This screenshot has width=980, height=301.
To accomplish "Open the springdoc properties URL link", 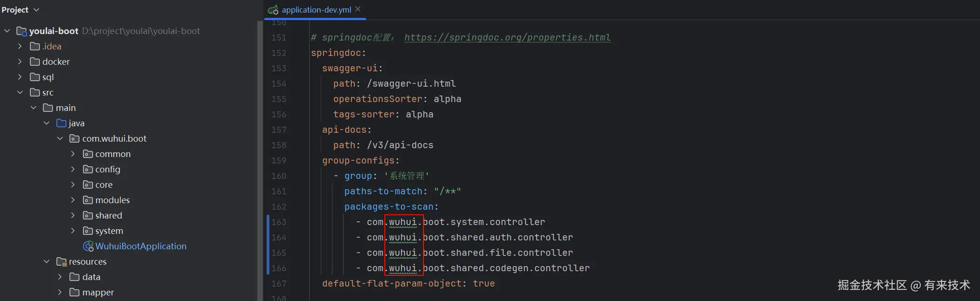I will tap(507, 37).
